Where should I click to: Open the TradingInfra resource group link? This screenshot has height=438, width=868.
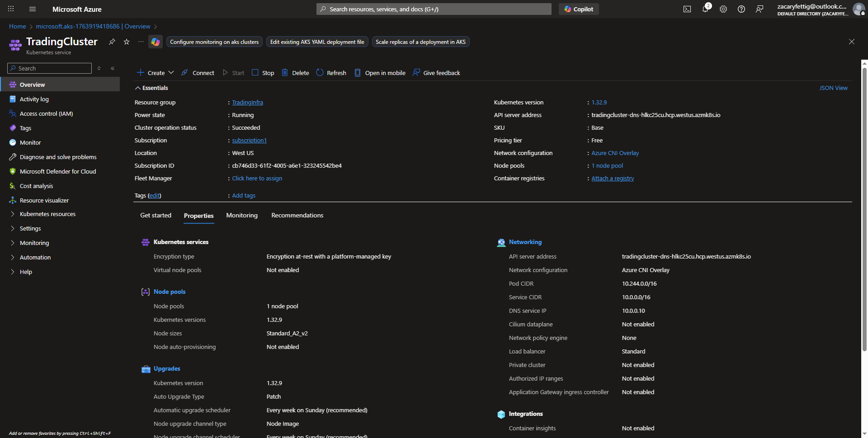click(x=247, y=103)
